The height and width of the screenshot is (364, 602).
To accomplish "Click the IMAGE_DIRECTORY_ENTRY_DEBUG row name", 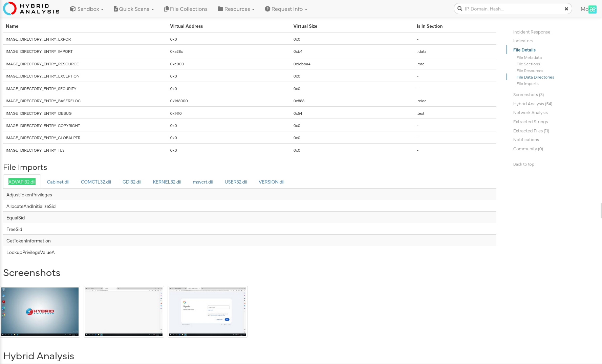I will [39, 113].
